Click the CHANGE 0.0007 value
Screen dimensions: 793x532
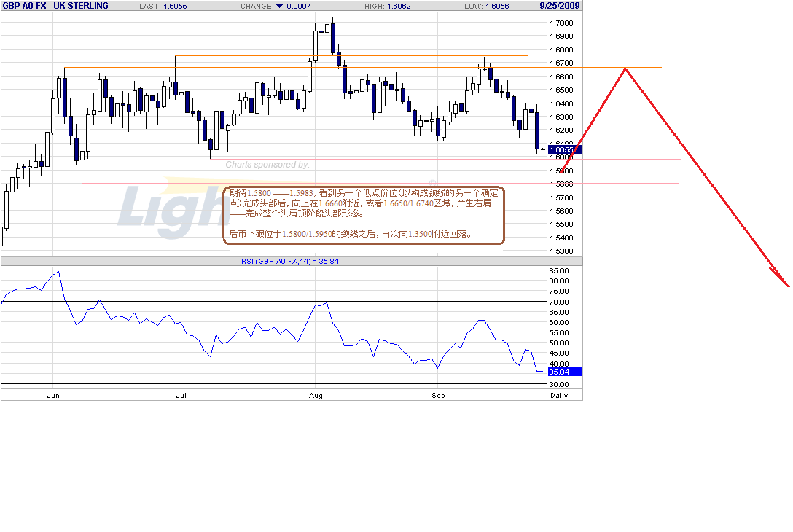(298, 6)
